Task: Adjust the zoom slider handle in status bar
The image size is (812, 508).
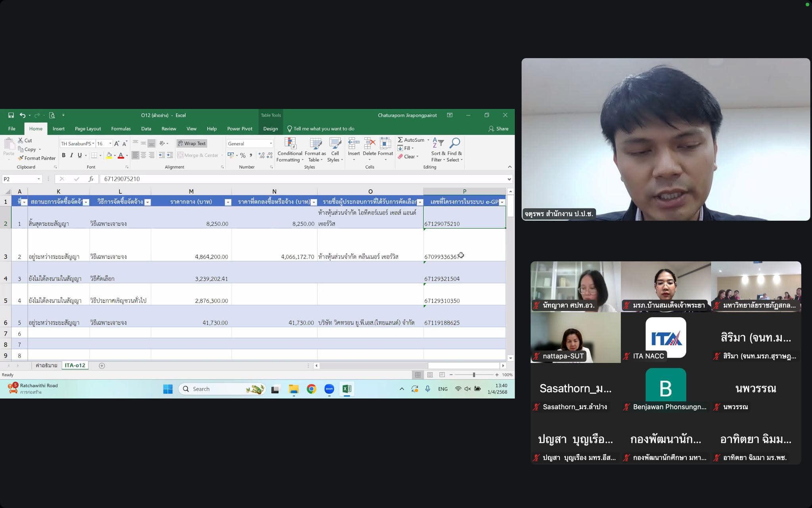Action: [474, 375]
